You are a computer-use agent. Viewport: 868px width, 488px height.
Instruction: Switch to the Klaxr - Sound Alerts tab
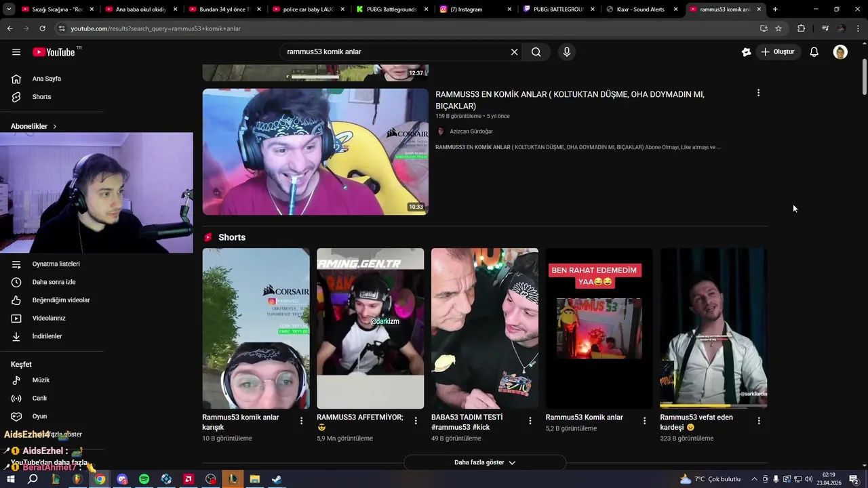click(x=643, y=9)
